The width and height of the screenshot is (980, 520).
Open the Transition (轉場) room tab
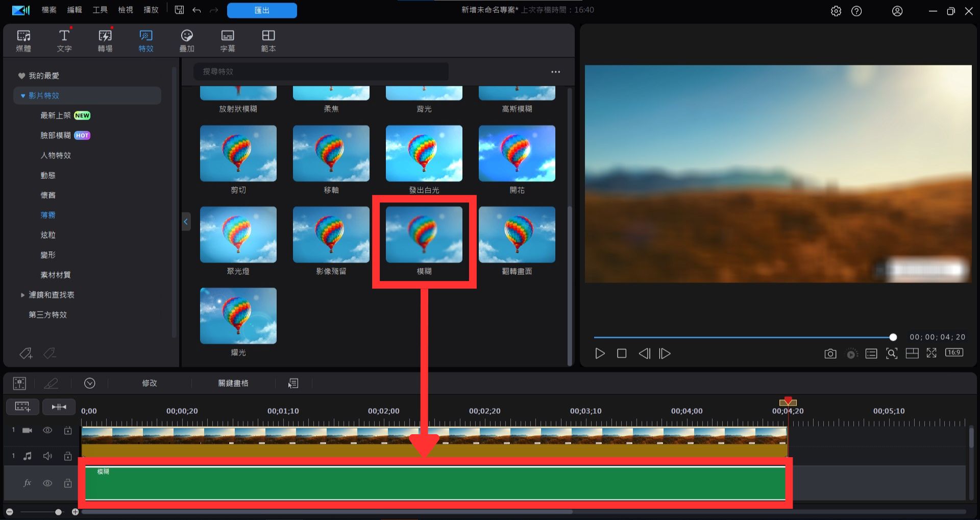click(x=105, y=40)
